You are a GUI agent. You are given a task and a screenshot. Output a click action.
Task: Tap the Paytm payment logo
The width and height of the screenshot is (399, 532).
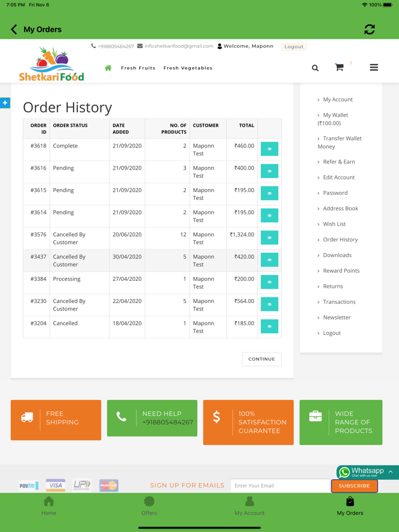click(x=28, y=485)
